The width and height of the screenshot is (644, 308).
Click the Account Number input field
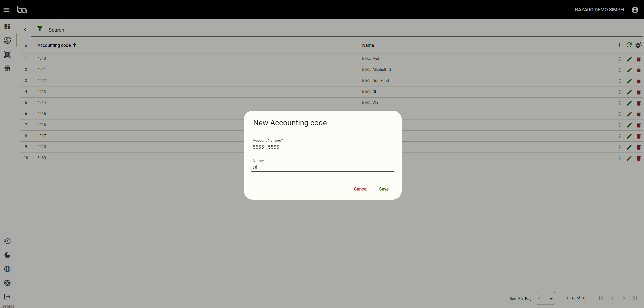click(322, 147)
